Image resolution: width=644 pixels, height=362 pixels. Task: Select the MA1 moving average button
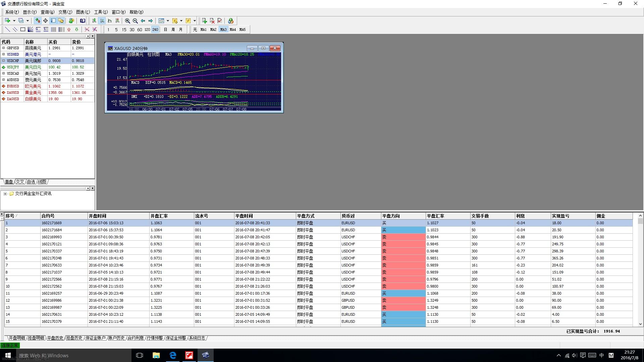click(204, 29)
